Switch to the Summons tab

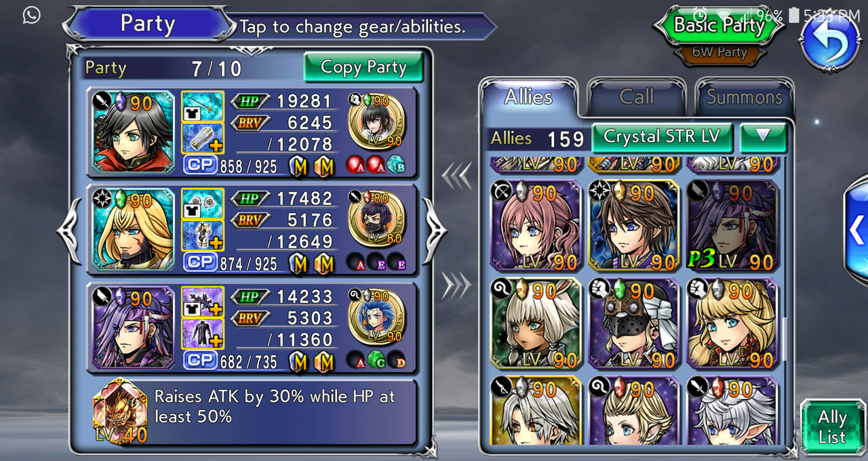[x=744, y=97]
